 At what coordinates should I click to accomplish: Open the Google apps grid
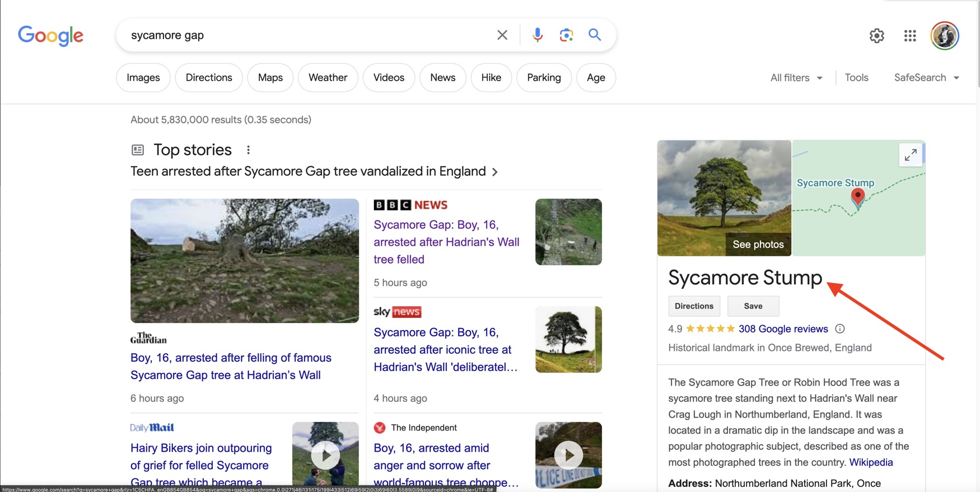point(910,36)
